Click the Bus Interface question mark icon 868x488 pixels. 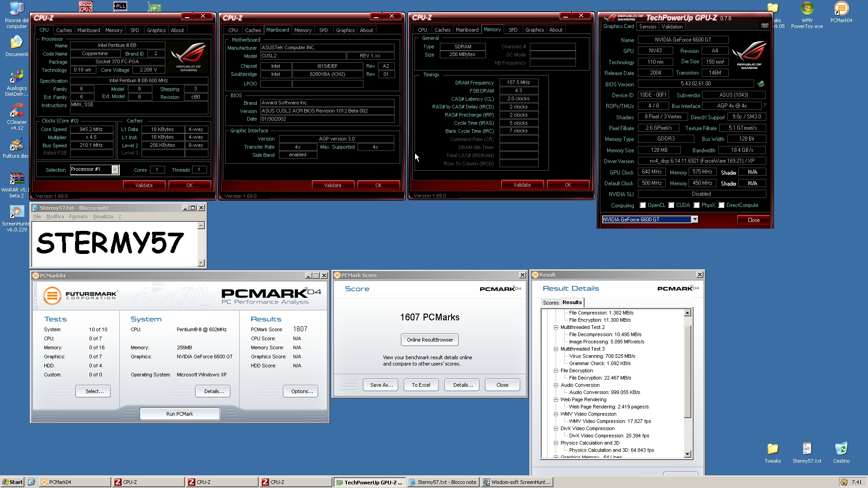click(764, 106)
